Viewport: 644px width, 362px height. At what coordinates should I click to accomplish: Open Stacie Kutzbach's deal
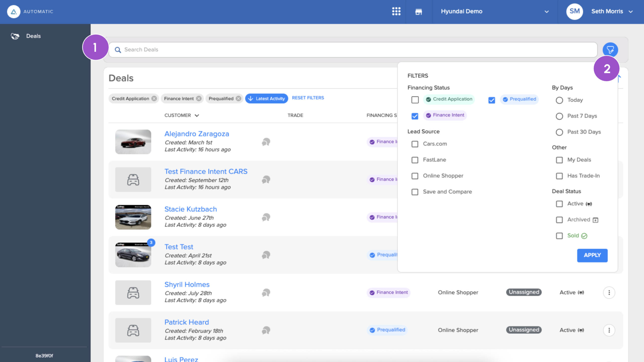[191, 209]
